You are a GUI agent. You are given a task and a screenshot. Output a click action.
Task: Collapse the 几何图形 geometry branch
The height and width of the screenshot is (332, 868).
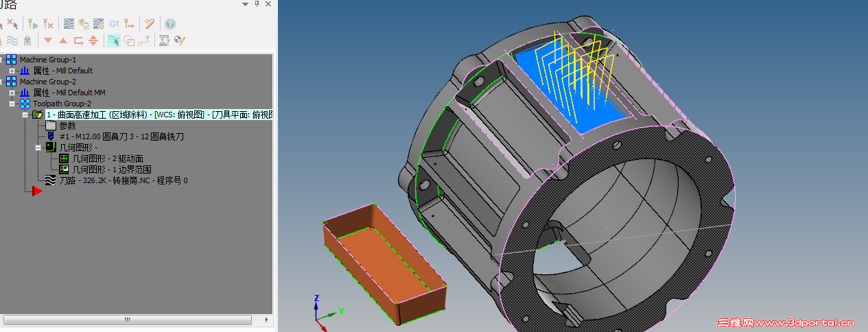coord(38,147)
